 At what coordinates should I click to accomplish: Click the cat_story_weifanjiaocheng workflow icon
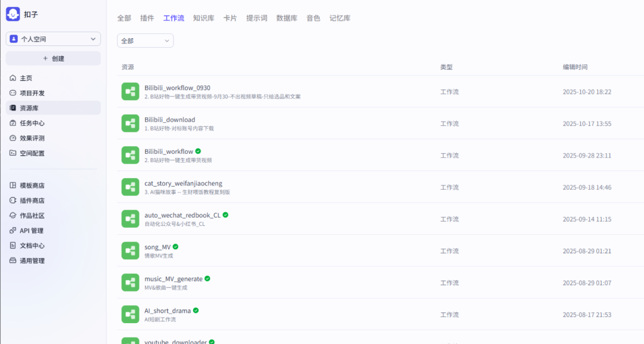point(130,187)
